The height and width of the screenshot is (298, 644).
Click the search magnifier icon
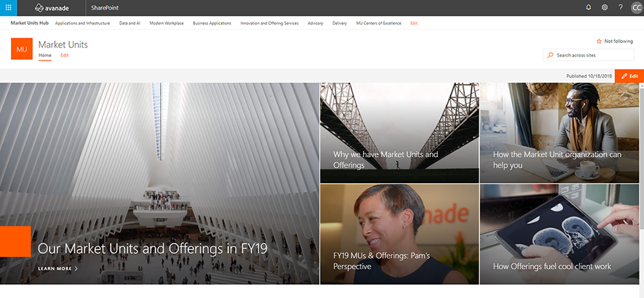click(551, 55)
